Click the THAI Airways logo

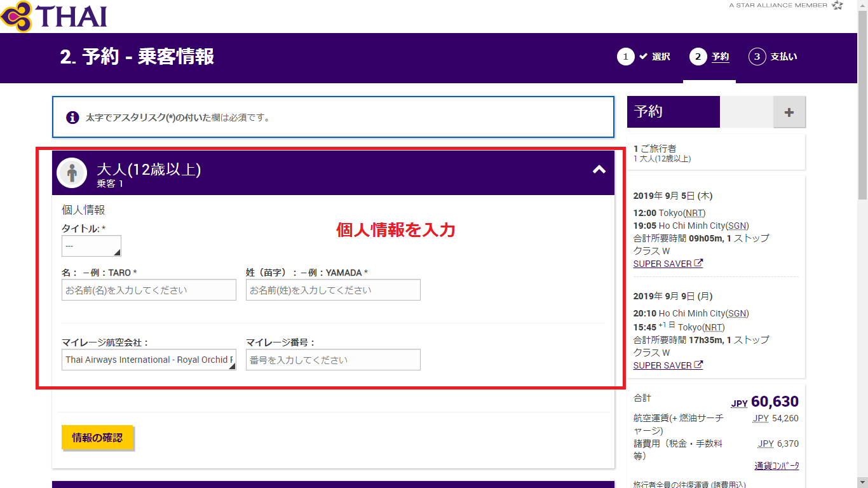pyautogui.click(x=54, y=17)
